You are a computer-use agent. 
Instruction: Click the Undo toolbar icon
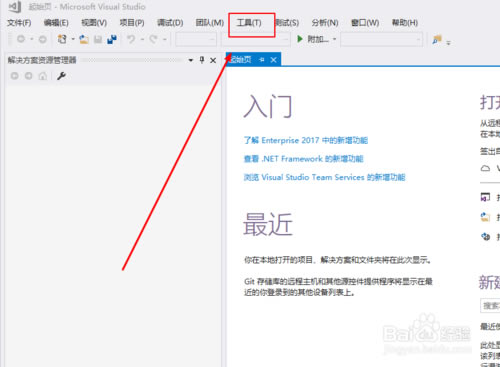131,39
